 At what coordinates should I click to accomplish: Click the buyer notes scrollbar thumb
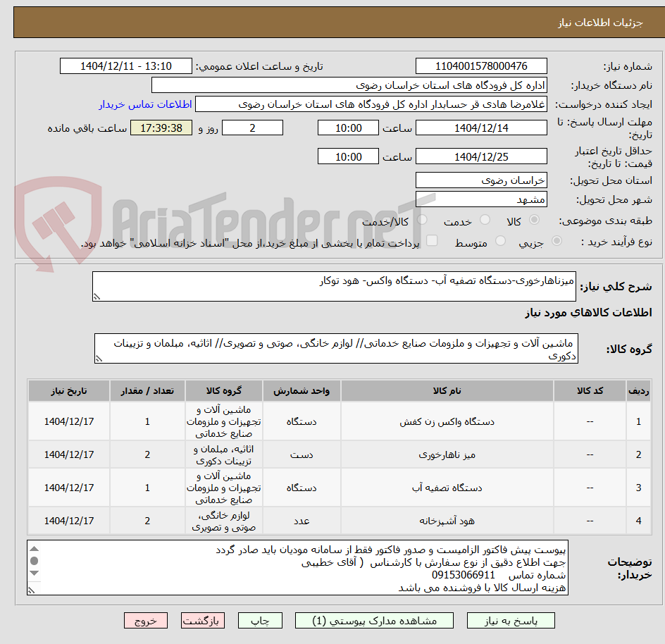(35, 561)
